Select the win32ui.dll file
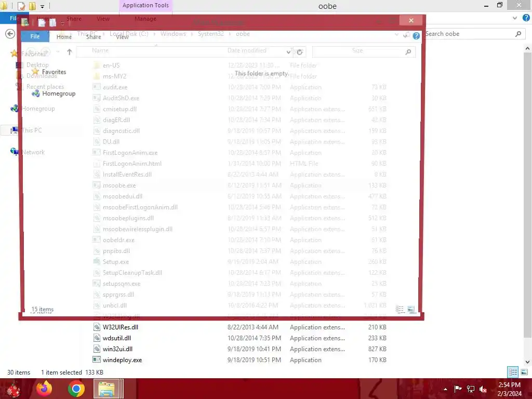The height and width of the screenshot is (399, 532). click(117, 349)
